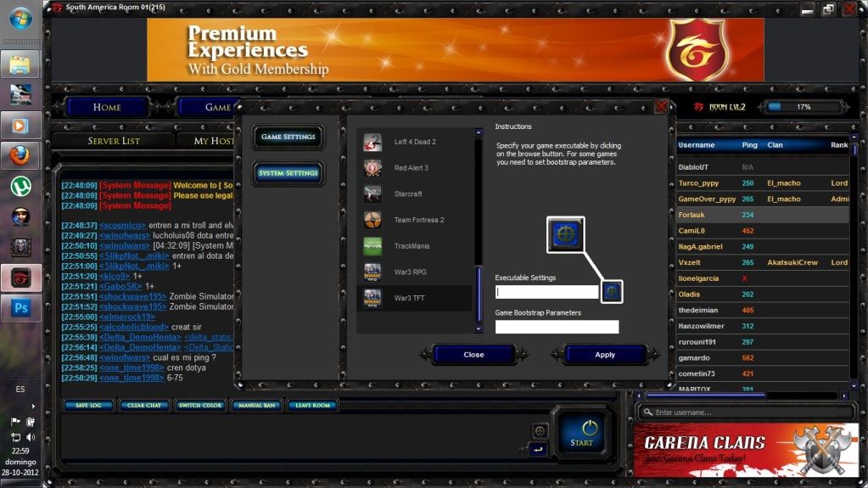868x488 pixels.
Task: Click user list horizontal scrollbar
Action: tap(706, 395)
